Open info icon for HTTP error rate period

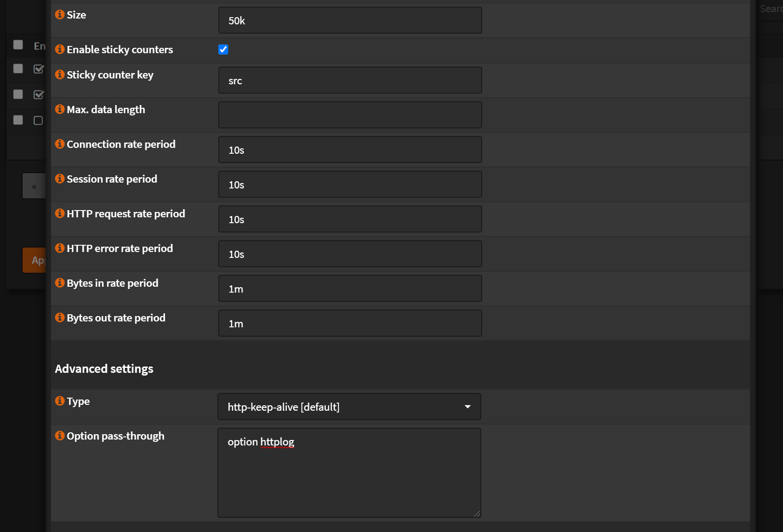[x=60, y=248]
